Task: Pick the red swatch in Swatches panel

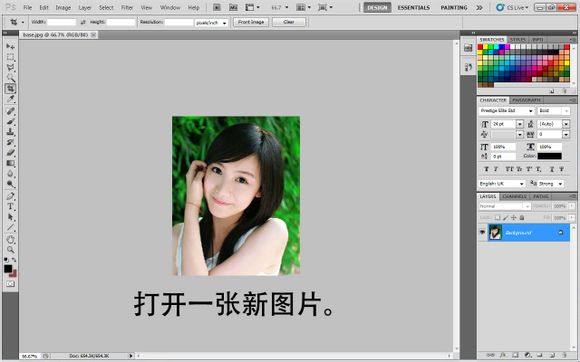Action: point(480,47)
